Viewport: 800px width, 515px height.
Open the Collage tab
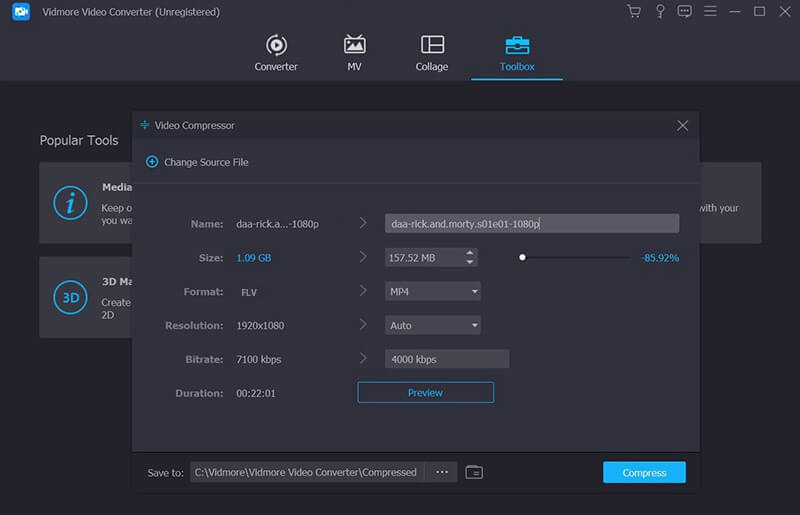click(x=432, y=53)
